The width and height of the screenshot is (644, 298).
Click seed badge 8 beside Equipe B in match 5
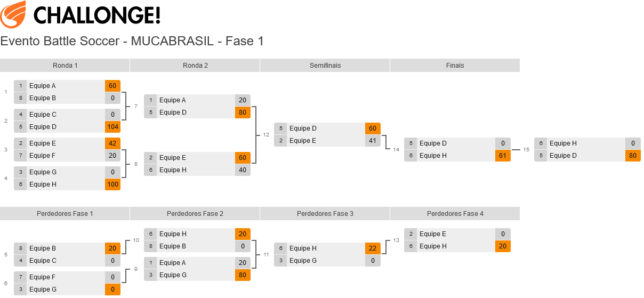[x=20, y=248]
